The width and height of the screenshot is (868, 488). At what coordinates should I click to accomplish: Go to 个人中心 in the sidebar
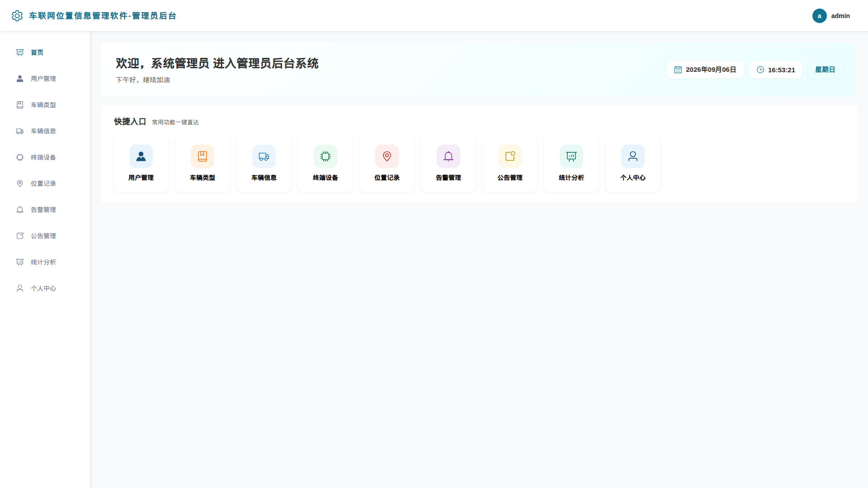point(45,288)
